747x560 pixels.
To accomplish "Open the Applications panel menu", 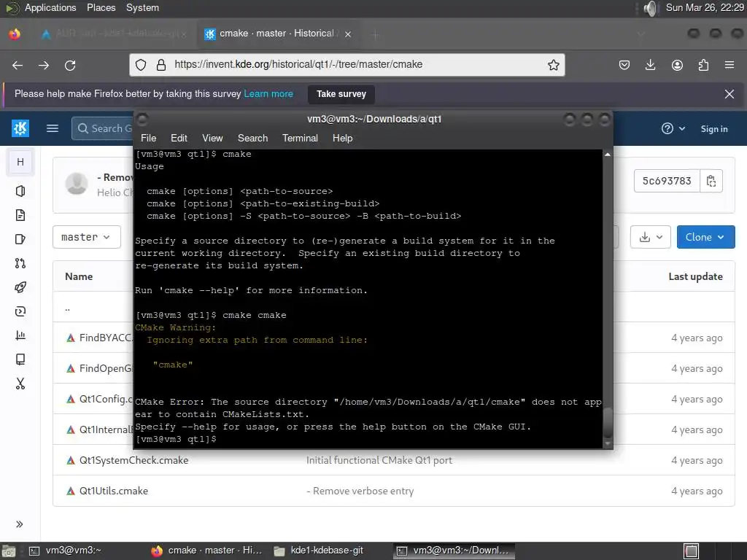I will click(x=50, y=8).
